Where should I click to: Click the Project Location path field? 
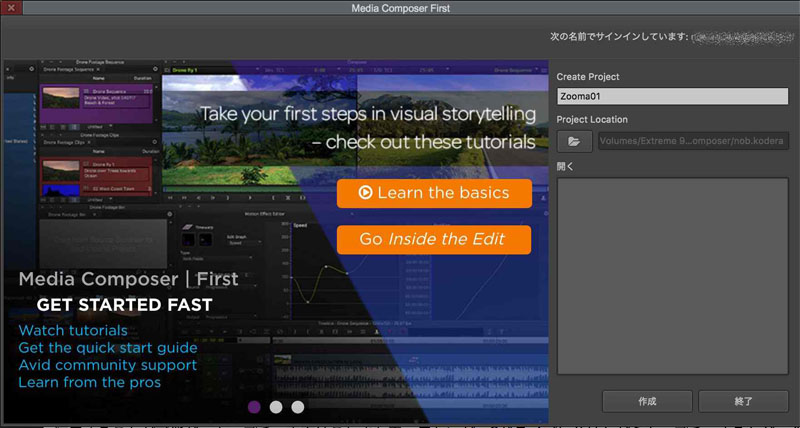(x=693, y=141)
